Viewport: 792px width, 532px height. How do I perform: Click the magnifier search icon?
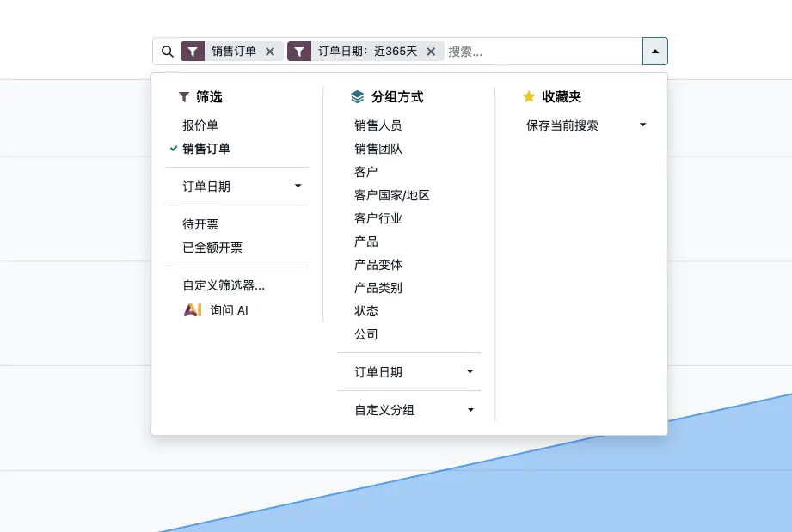pos(167,51)
